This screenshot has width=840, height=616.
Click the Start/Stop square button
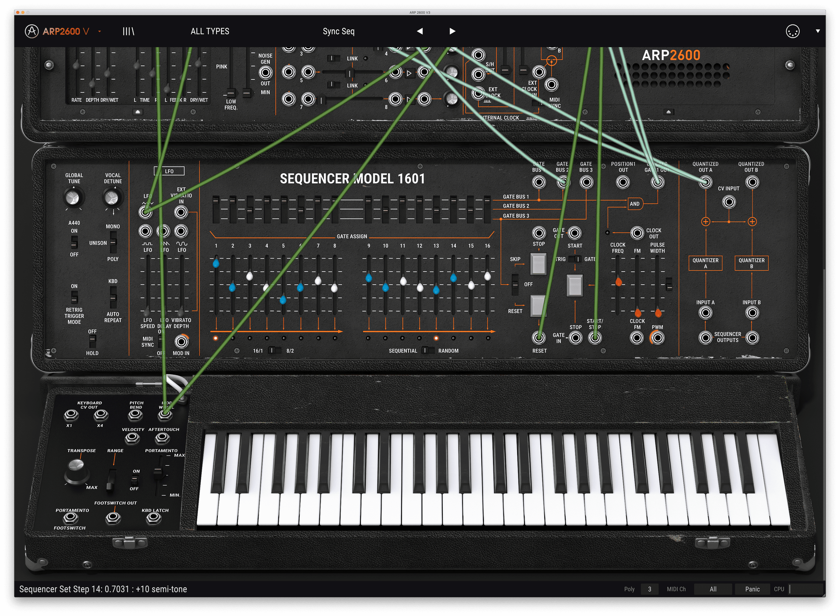[x=575, y=286]
